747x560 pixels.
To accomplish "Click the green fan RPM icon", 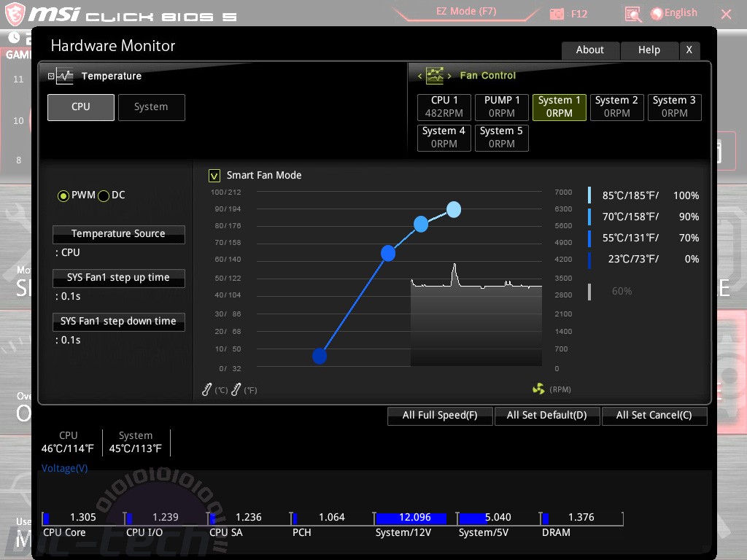I will (x=538, y=389).
